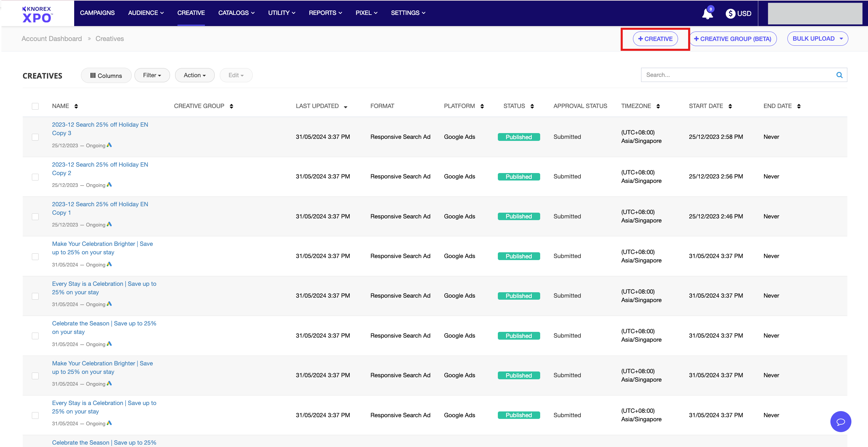868x447 pixels.
Task: Click the + CREATIVE button
Action: pyautogui.click(x=655, y=39)
